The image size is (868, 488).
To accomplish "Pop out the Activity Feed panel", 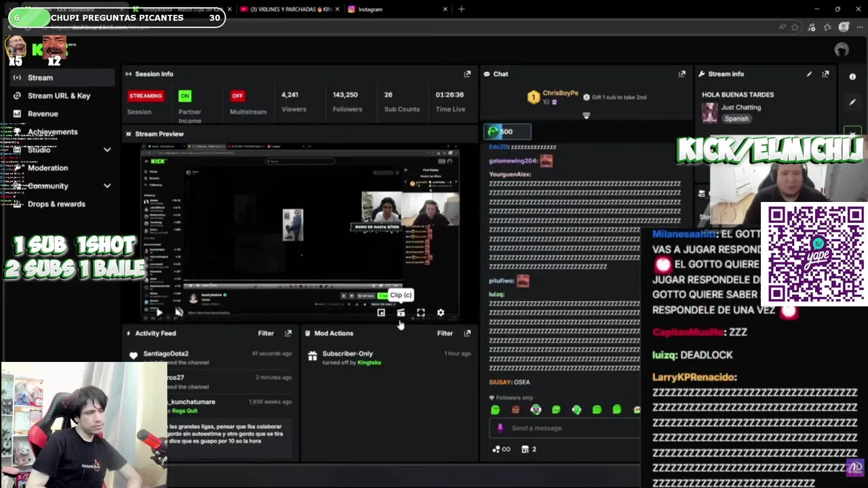I will point(288,333).
